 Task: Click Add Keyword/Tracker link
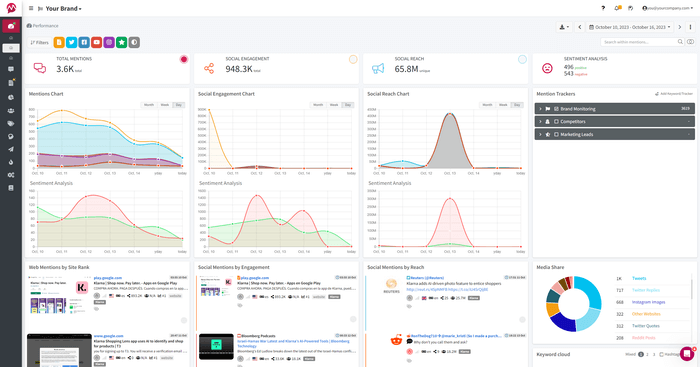point(674,94)
